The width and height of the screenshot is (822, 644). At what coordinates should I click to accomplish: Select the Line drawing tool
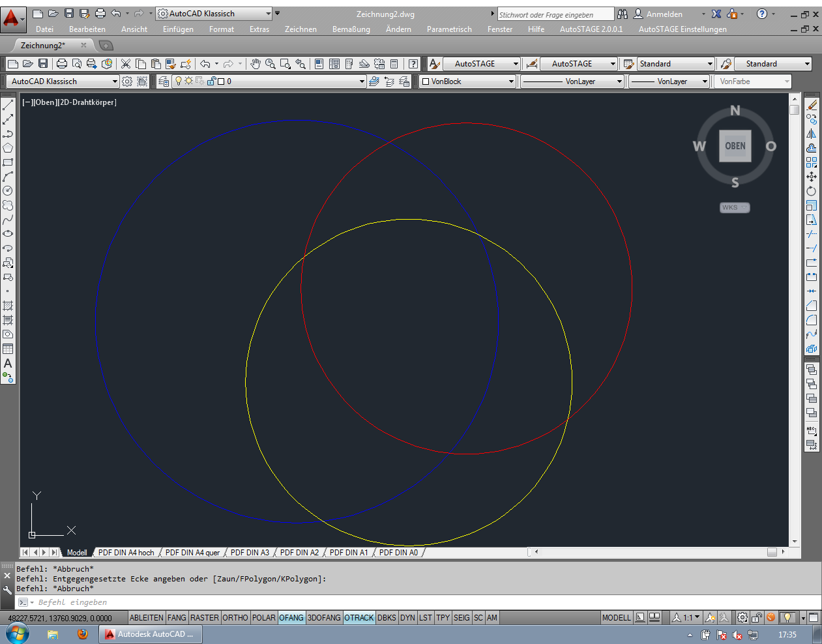(x=8, y=106)
